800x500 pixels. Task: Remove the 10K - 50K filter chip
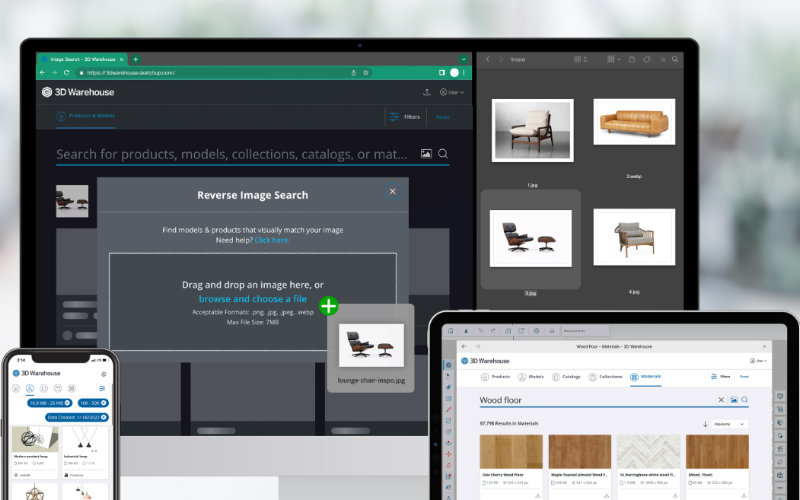pyautogui.click(x=103, y=402)
